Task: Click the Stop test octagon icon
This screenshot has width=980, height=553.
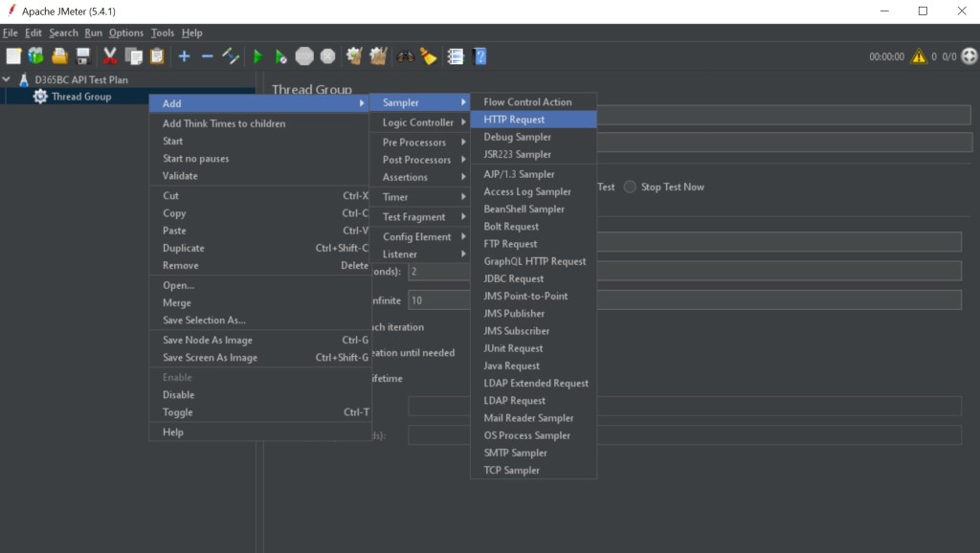Action: 304,56
